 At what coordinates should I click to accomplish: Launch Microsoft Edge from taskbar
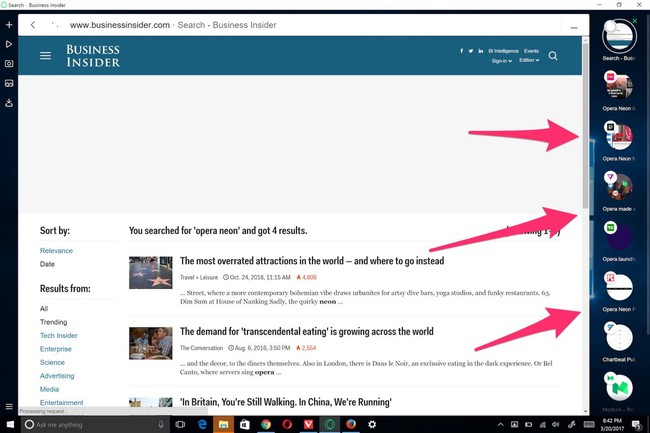202,424
